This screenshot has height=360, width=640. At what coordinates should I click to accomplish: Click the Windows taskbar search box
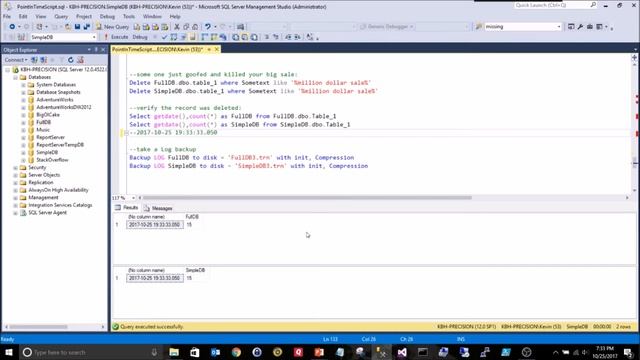[90, 352]
